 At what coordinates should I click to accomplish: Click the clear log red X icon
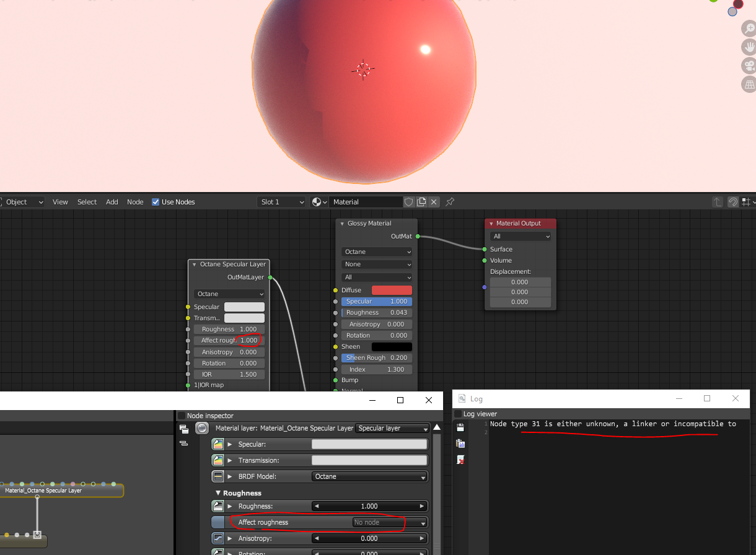[x=460, y=460]
